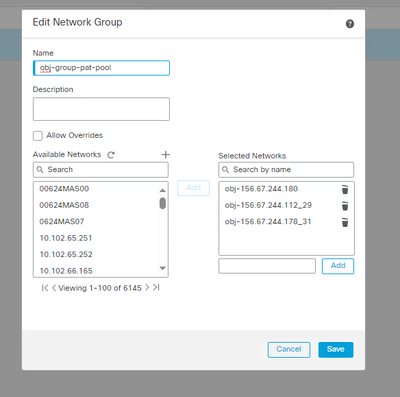
Task: Save the network group
Action: click(x=336, y=350)
